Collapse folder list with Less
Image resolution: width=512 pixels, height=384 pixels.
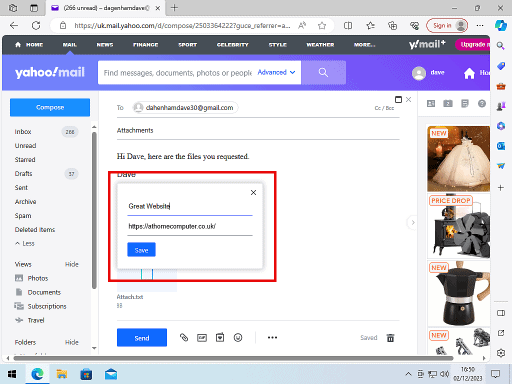coord(25,243)
